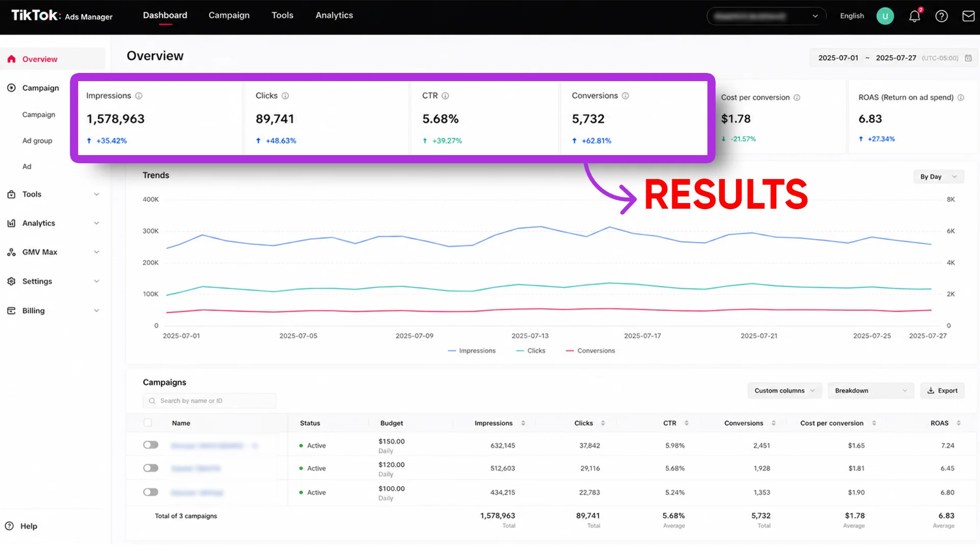Sort table by ROAS column arrows

click(959, 423)
